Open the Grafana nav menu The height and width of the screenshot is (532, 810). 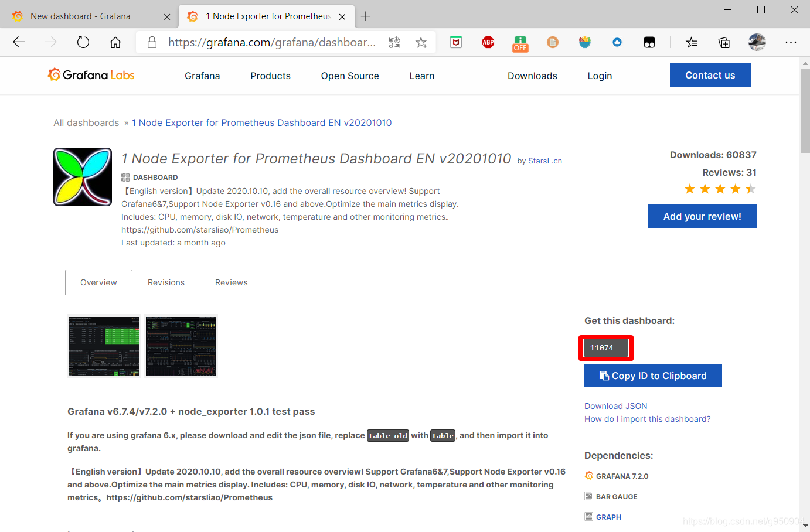coord(202,76)
